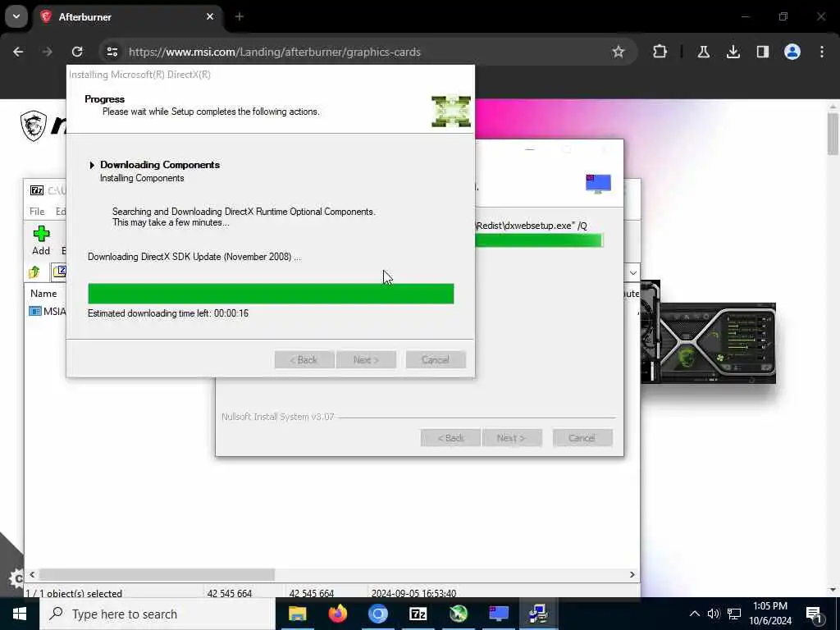Viewport: 840px width, 630px height.
Task: Switch to Chrome in the taskbar
Action: pos(377,614)
